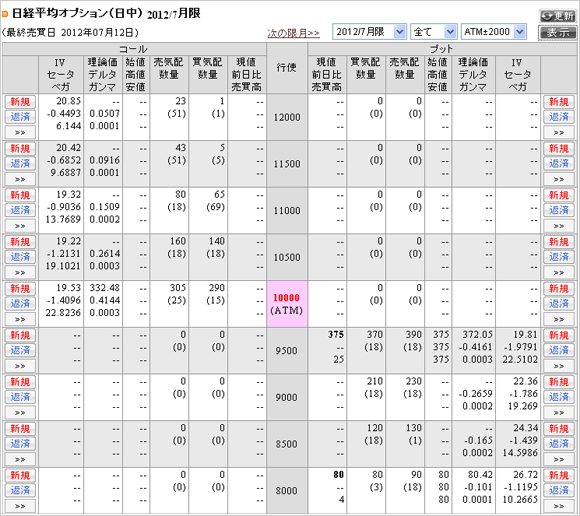Click call IV value 20.85
Image resolution: width=580 pixels, height=516 pixels.
(68, 101)
